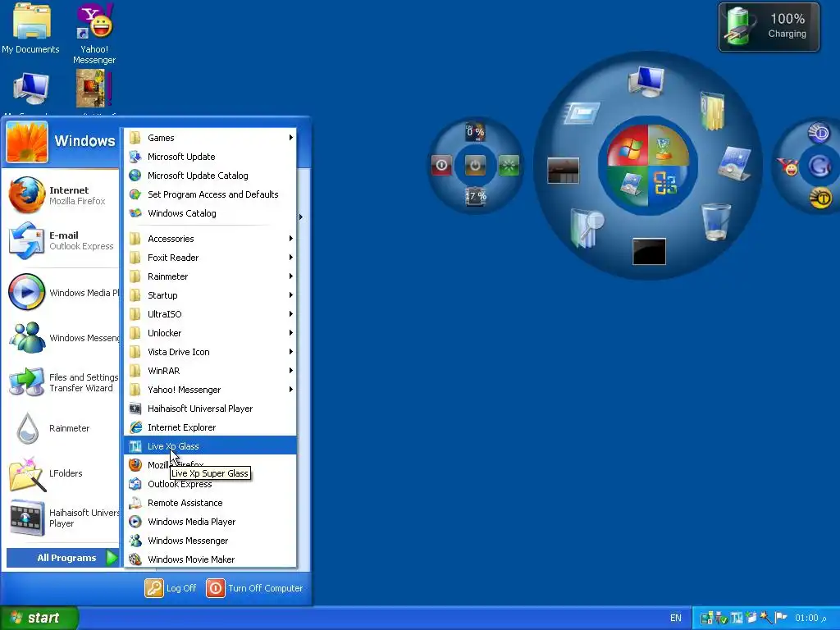Click the Windows Media Player icon in programs list
Screen dimensions: 840x630
pyautogui.click(x=135, y=522)
